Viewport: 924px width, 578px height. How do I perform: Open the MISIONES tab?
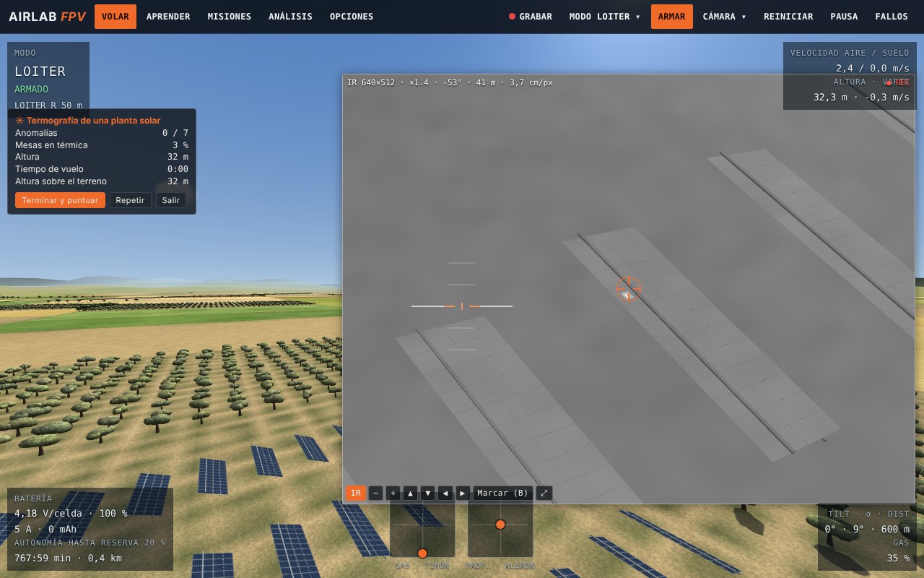click(x=230, y=17)
